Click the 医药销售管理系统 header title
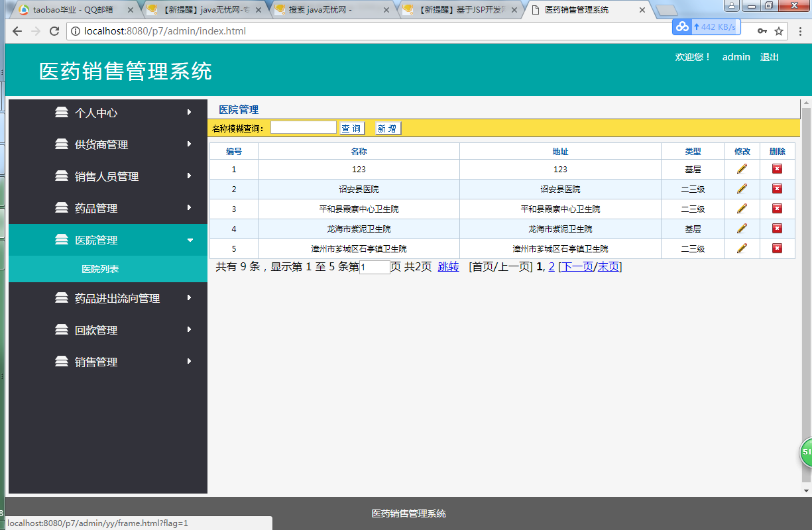 click(x=125, y=71)
